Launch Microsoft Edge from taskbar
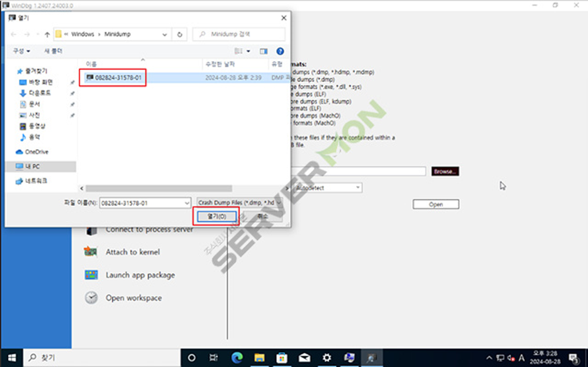Image resolution: width=588 pixels, height=367 pixels. point(237,358)
